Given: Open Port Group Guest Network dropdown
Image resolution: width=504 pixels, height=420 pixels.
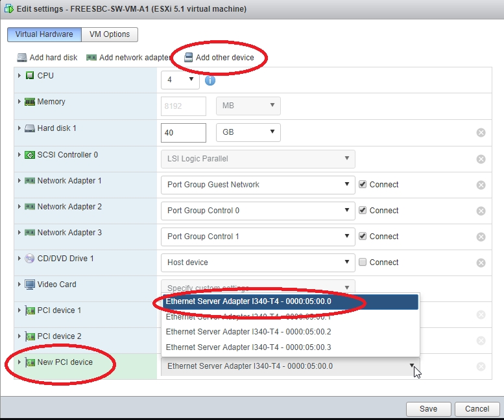Looking at the screenshot, I should [x=258, y=185].
